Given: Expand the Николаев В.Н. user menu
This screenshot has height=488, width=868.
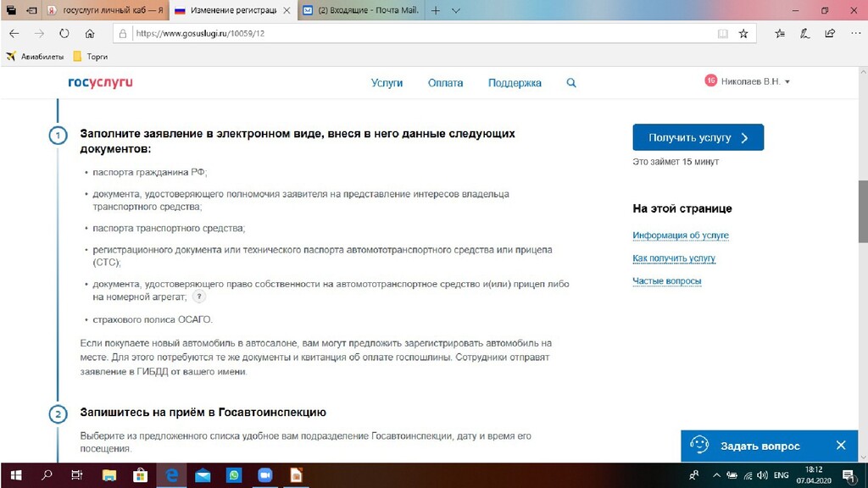Looking at the screenshot, I should pos(755,81).
